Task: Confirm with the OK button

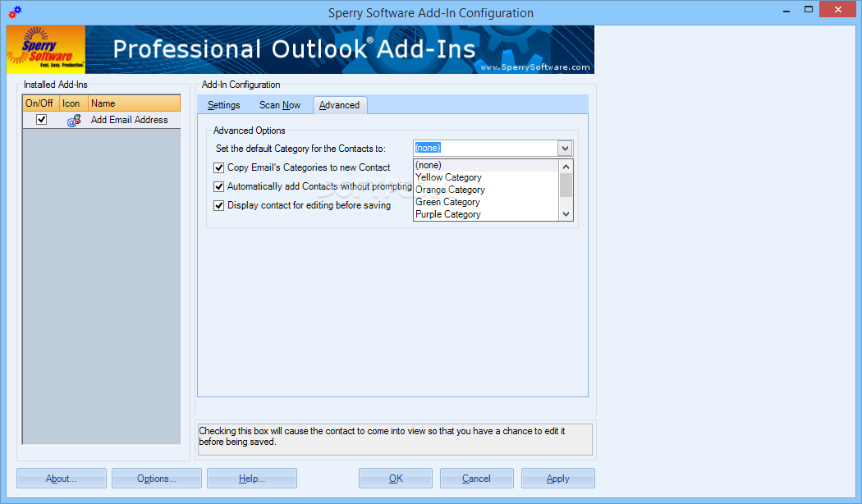Action: pos(396,479)
